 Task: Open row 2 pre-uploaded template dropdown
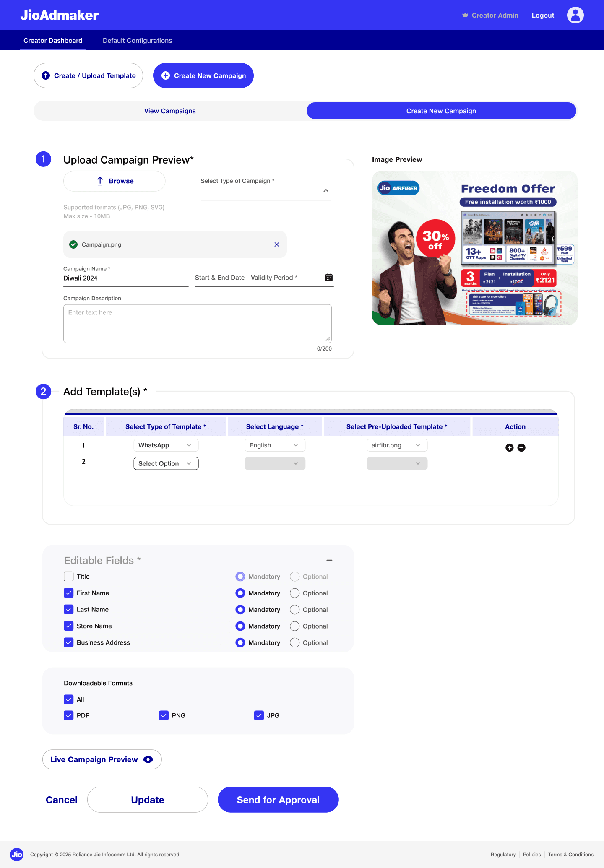pos(397,463)
